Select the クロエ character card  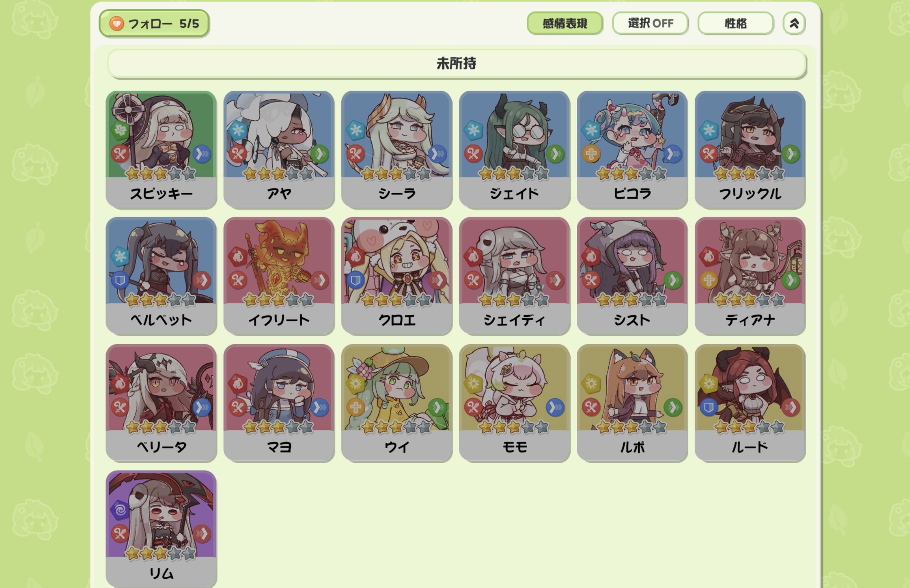point(397,276)
